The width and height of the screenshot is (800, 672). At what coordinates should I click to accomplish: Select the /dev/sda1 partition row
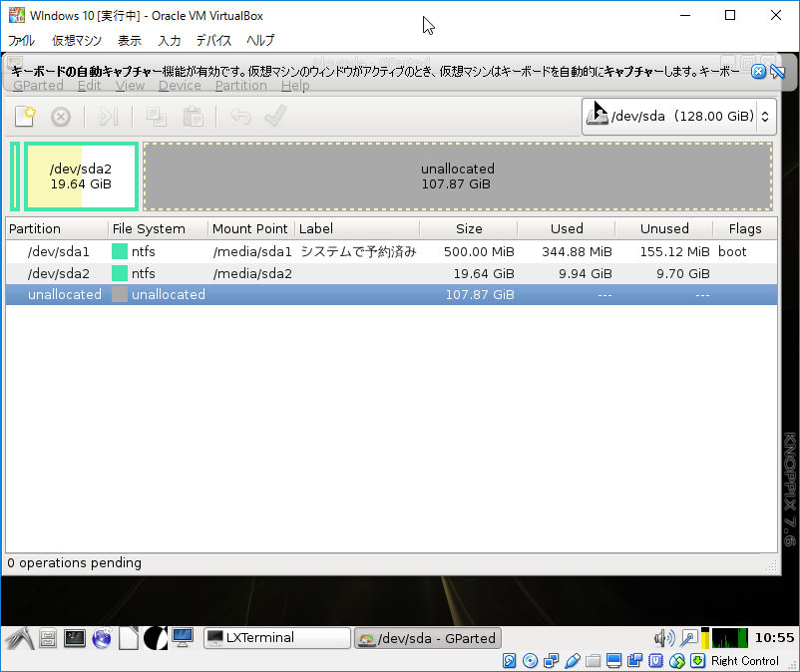click(x=391, y=252)
